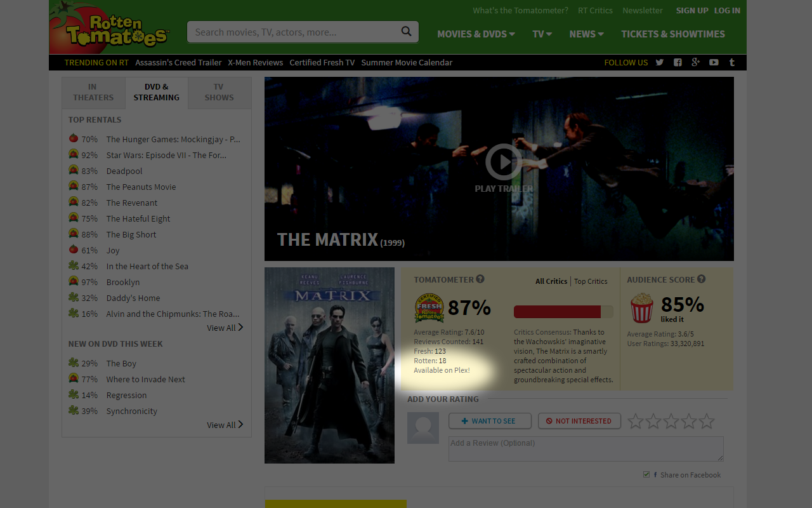This screenshot has height=508, width=812.
Task: Click the splat icon beside The Boy
Action: click(x=74, y=363)
